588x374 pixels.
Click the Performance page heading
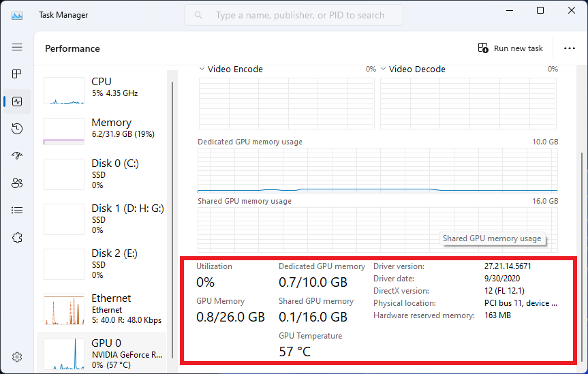[x=72, y=48]
